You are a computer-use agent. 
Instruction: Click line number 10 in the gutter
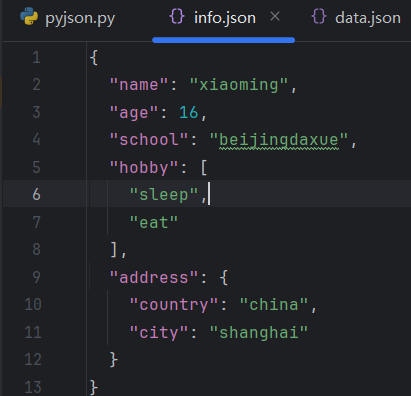tap(33, 304)
